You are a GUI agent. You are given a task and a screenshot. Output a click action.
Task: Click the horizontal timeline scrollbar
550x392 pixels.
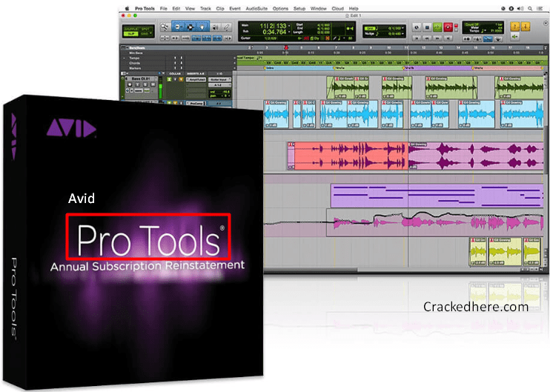click(x=311, y=270)
